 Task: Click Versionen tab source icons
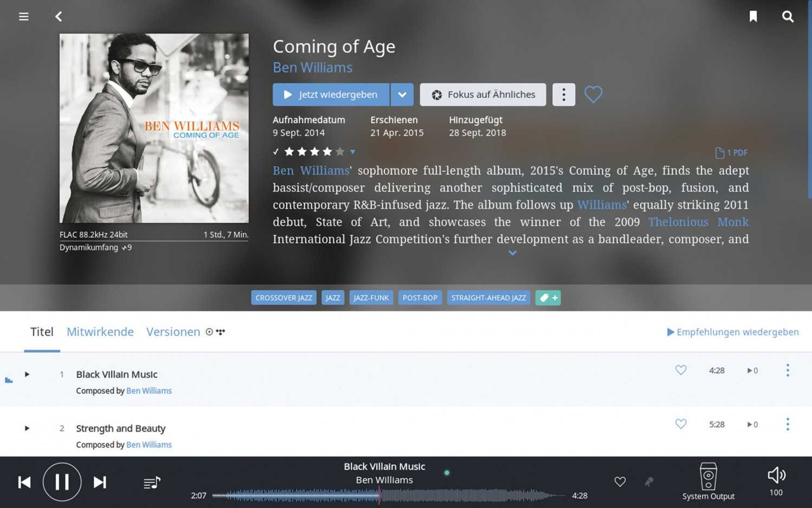pos(215,332)
